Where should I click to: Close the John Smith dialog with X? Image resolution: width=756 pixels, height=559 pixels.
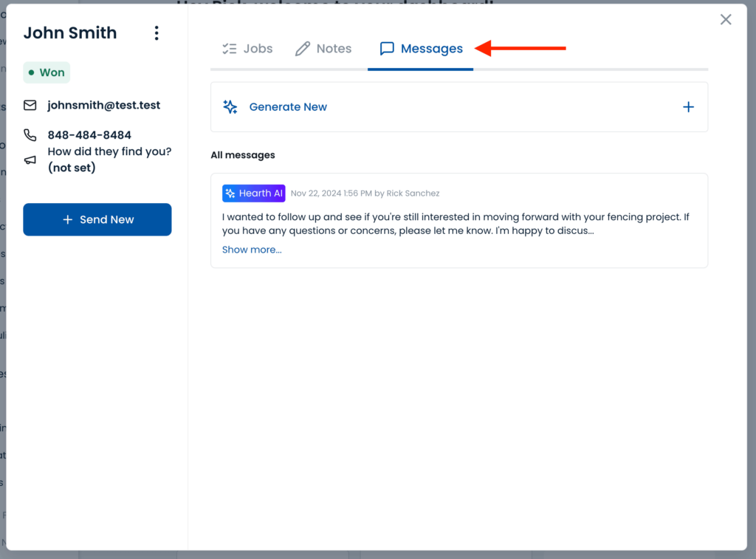pos(726,20)
